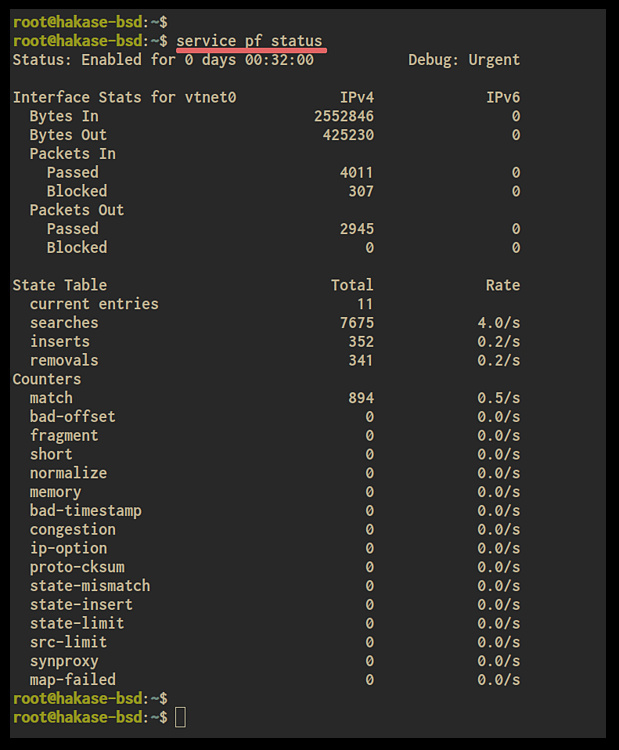This screenshot has width=619, height=750.
Task: Click the passed packets out value 2945
Action: click(x=357, y=229)
